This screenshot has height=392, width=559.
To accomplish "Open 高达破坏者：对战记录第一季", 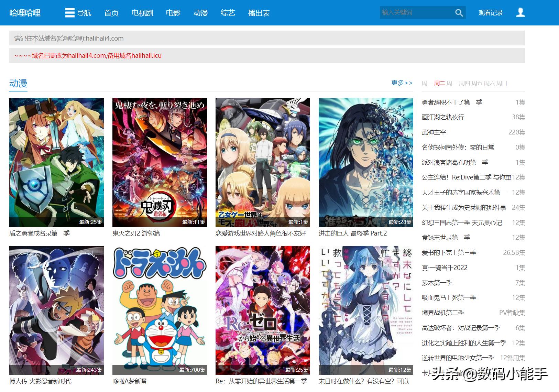I will pos(461,328).
